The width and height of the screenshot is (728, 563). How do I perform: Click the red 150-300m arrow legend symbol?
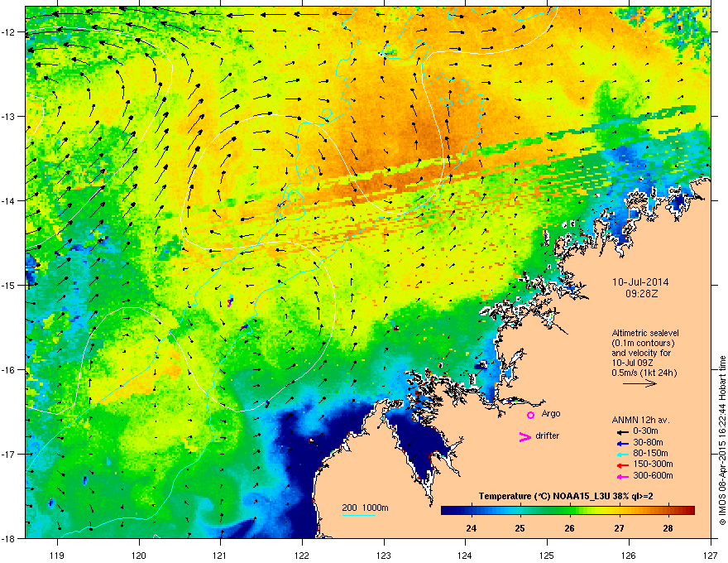click(623, 465)
